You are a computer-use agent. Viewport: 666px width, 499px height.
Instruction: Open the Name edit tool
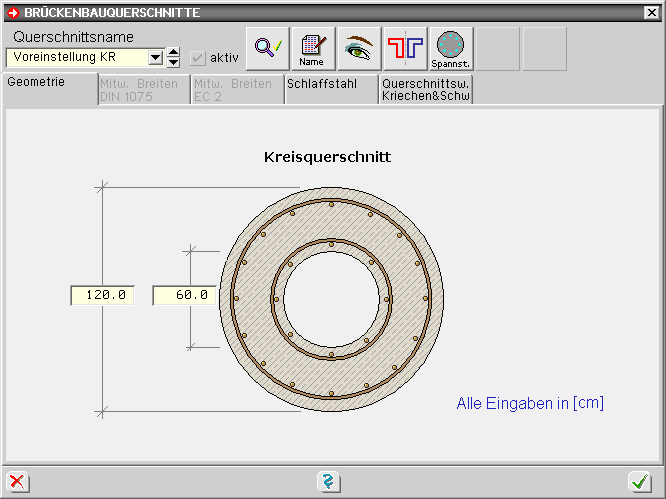[x=313, y=48]
